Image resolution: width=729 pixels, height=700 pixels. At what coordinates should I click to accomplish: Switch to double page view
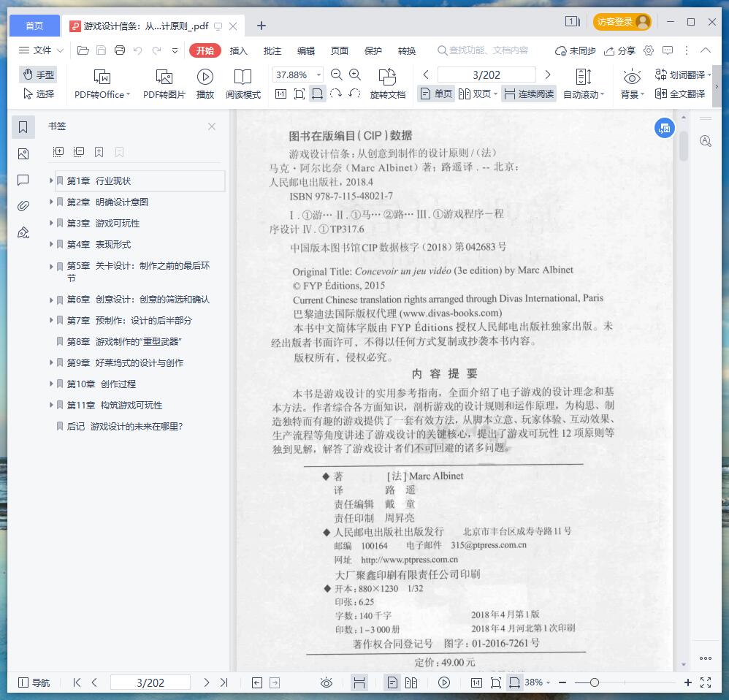pyautogui.click(x=474, y=94)
